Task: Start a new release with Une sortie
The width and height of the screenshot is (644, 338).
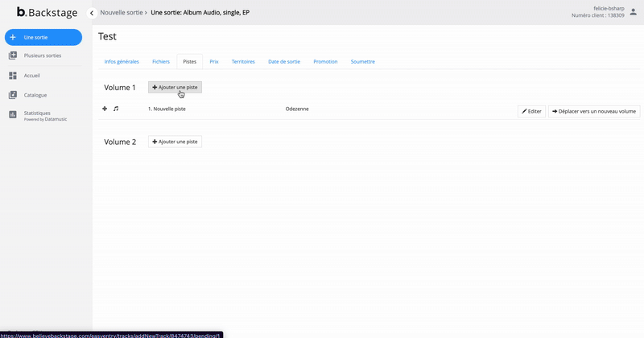Action: [x=43, y=37]
